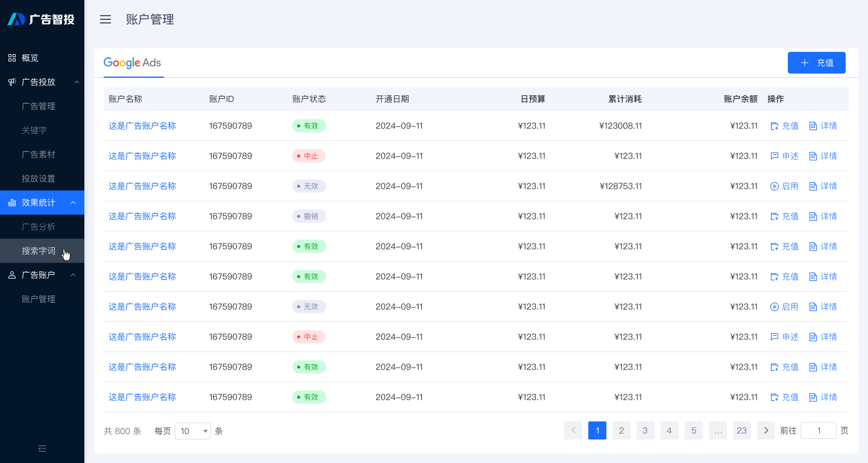
Task: Open the 概览 dashboard icon in sidebar
Action: [11, 57]
